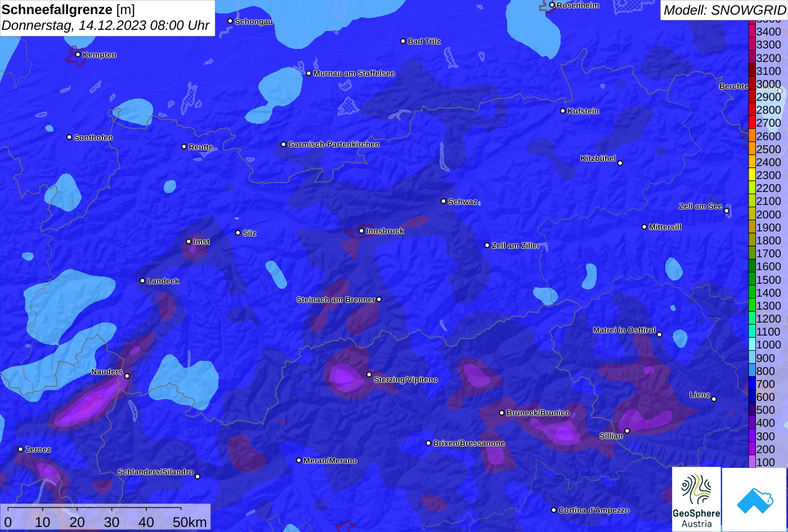The height and width of the screenshot is (532, 788).
Task: Click the Rosenheim location dot
Action: [552, 5]
